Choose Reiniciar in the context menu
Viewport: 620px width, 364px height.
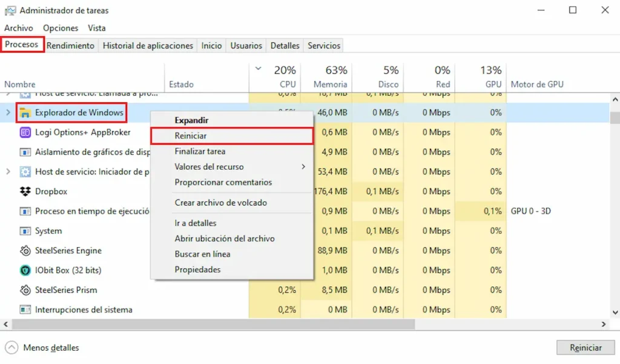[x=232, y=136]
